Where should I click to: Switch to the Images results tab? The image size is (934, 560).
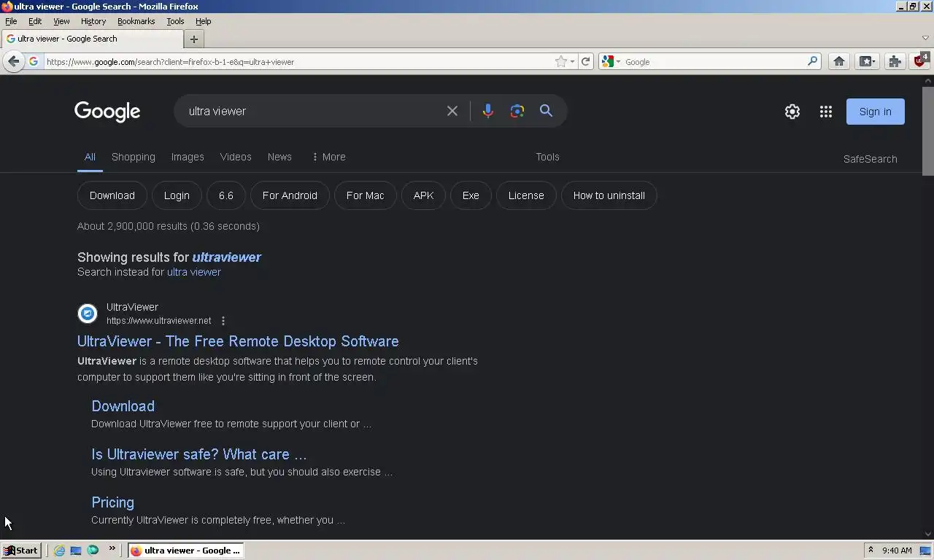(188, 157)
